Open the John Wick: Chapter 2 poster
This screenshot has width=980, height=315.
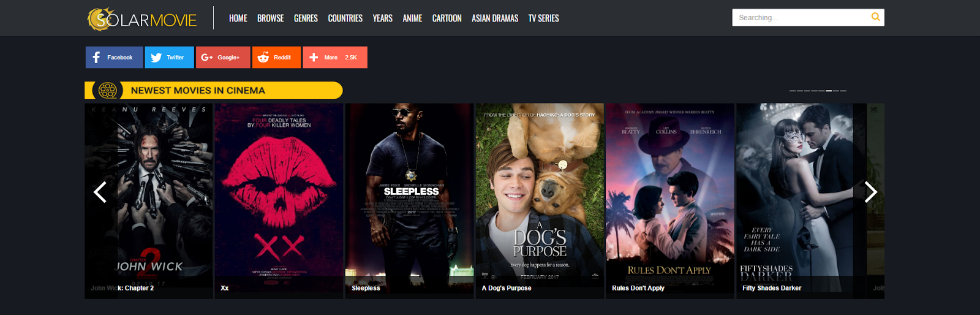tap(149, 201)
